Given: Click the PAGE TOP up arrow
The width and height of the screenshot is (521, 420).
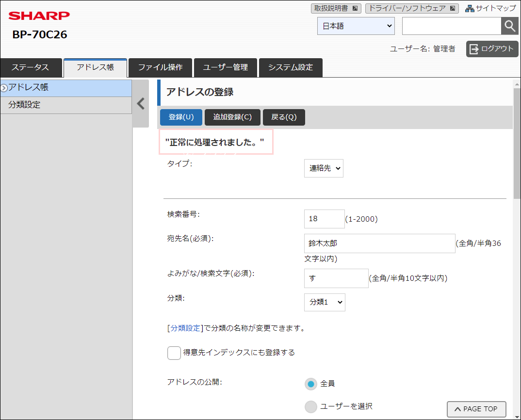Looking at the screenshot, I should pyautogui.click(x=457, y=409).
